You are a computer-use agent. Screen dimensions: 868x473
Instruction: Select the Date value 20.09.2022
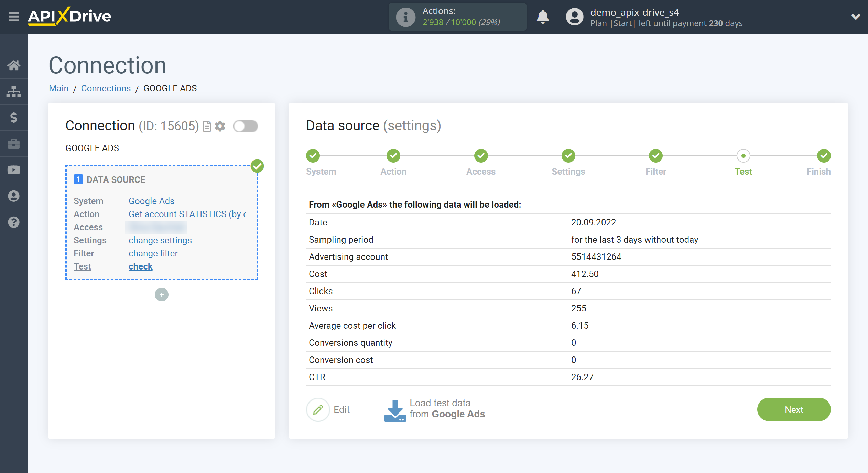[594, 222]
